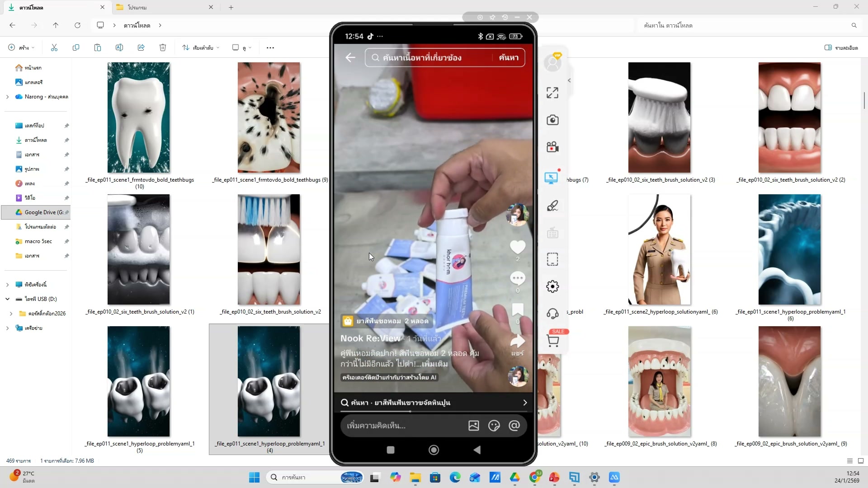
Task: Tap the share arrow on the video
Action: pyautogui.click(x=518, y=342)
